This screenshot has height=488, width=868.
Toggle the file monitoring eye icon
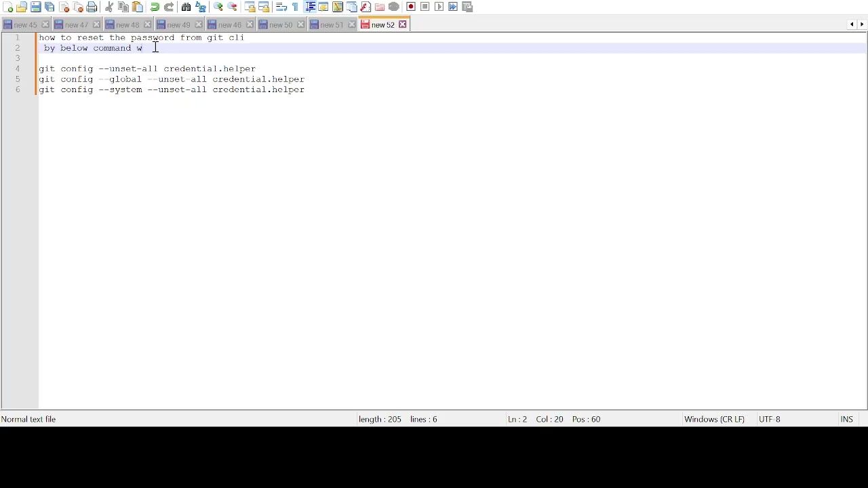pos(394,7)
